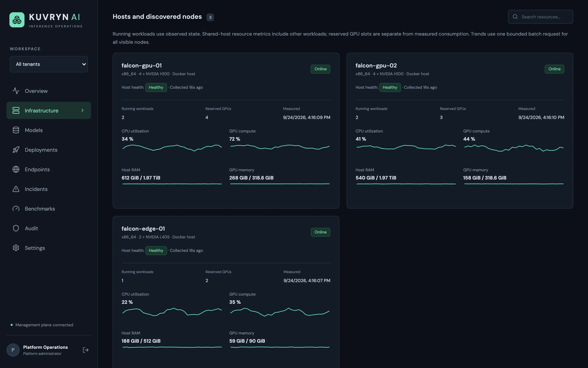Expand the Infrastructure chevron arrow
The height and width of the screenshot is (368, 588).
(x=82, y=110)
